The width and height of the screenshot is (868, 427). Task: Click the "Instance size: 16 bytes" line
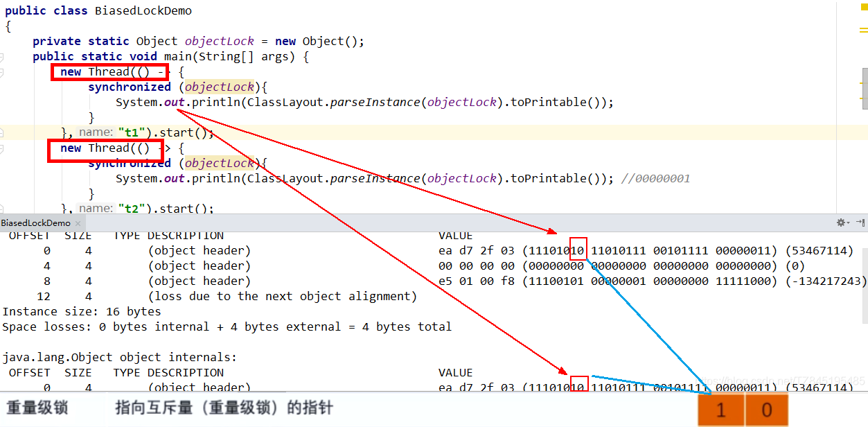[82, 312]
